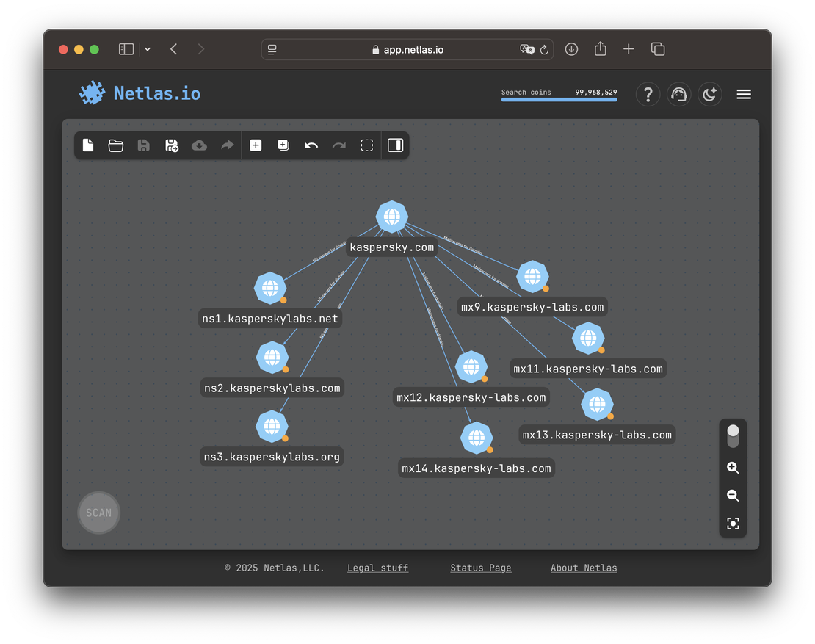Undo the last graph action

click(x=311, y=145)
